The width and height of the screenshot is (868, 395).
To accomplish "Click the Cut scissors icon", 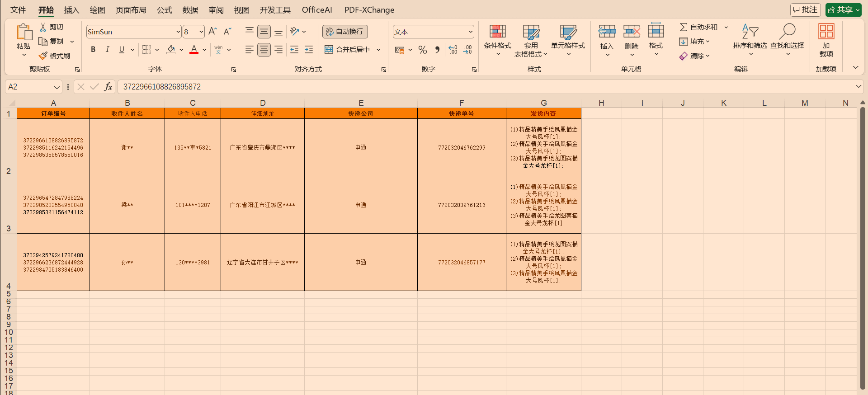I will pos(43,27).
